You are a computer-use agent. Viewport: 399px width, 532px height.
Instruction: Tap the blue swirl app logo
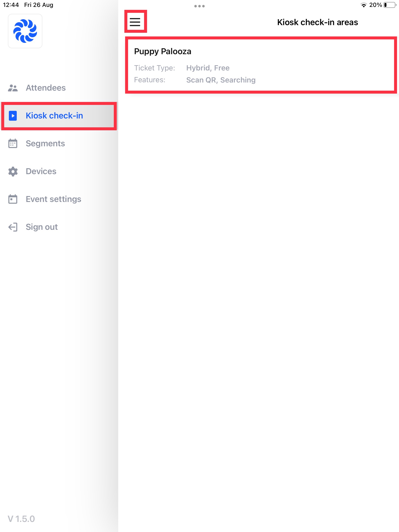[x=25, y=31]
